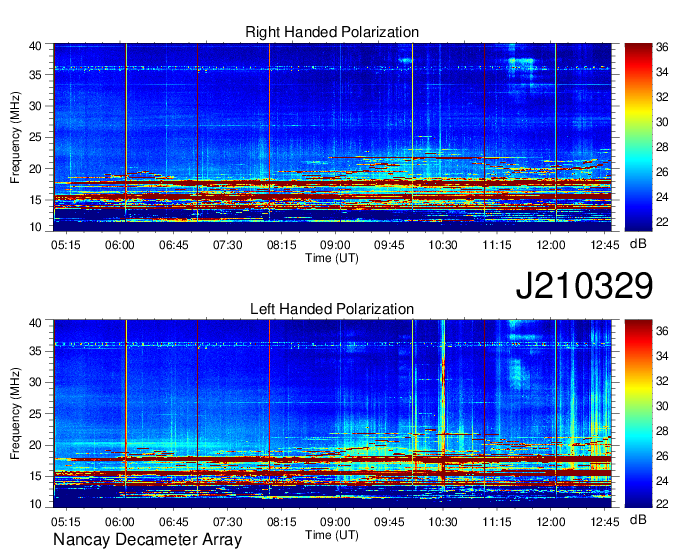Click the top plot Frequency (MHz) axis label
Image resolution: width=680 pixels, height=552 pixels.
[x=15, y=137]
